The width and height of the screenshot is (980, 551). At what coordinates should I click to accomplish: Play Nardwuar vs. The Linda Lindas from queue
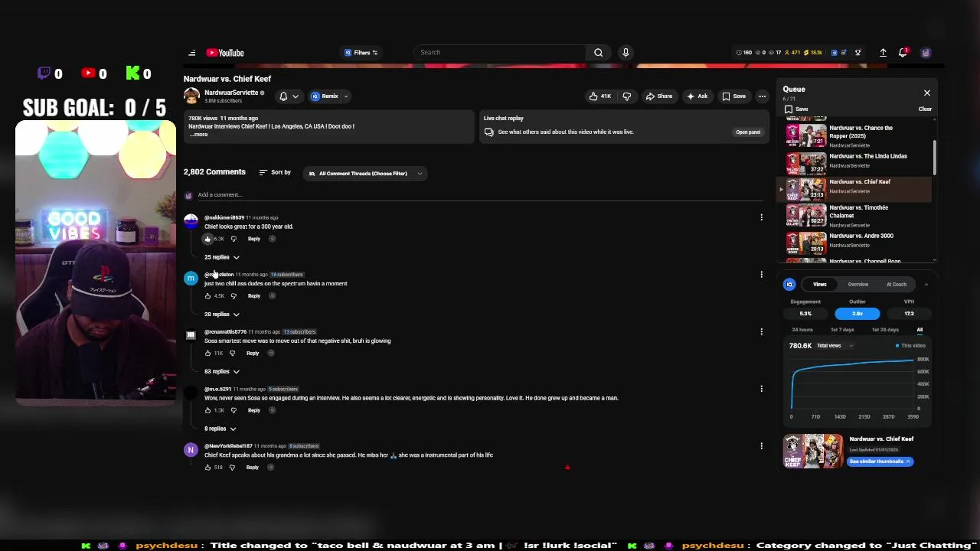tap(855, 162)
